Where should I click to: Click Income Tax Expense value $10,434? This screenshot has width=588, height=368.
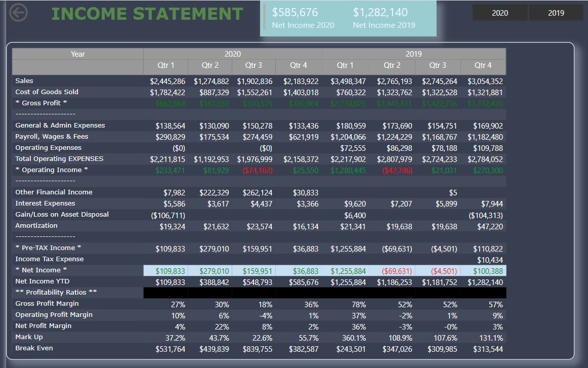490,260
